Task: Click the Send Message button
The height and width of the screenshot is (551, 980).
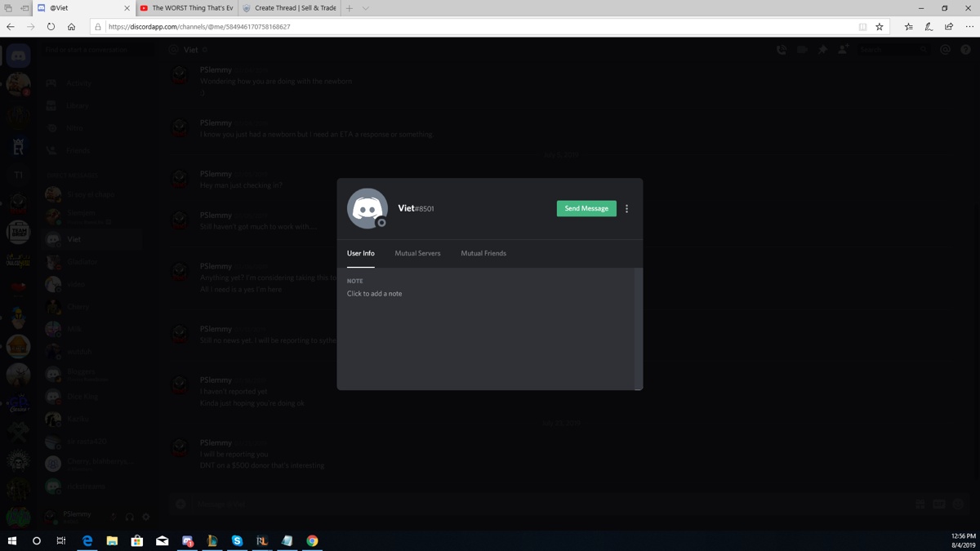Action: (x=586, y=208)
